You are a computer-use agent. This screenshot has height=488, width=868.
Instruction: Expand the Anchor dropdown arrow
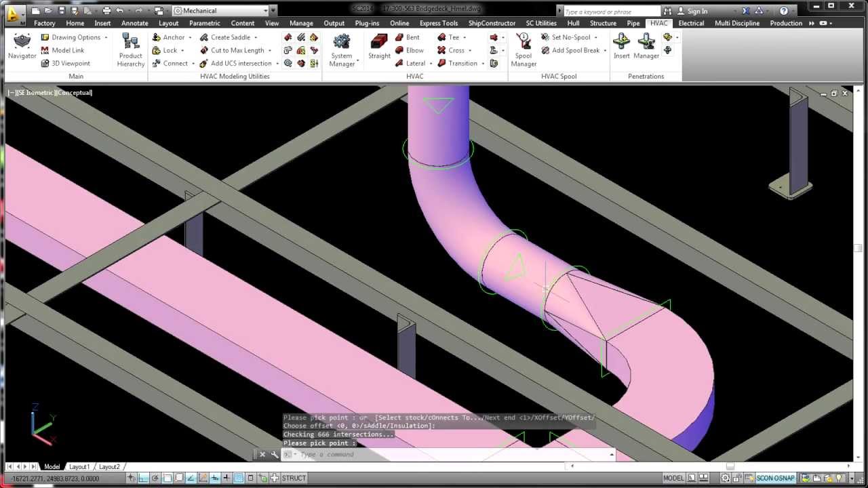click(x=190, y=37)
